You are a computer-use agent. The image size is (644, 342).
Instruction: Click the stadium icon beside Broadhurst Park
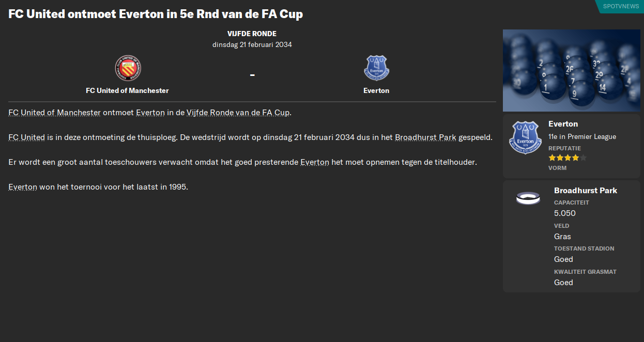(x=528, y=197)
